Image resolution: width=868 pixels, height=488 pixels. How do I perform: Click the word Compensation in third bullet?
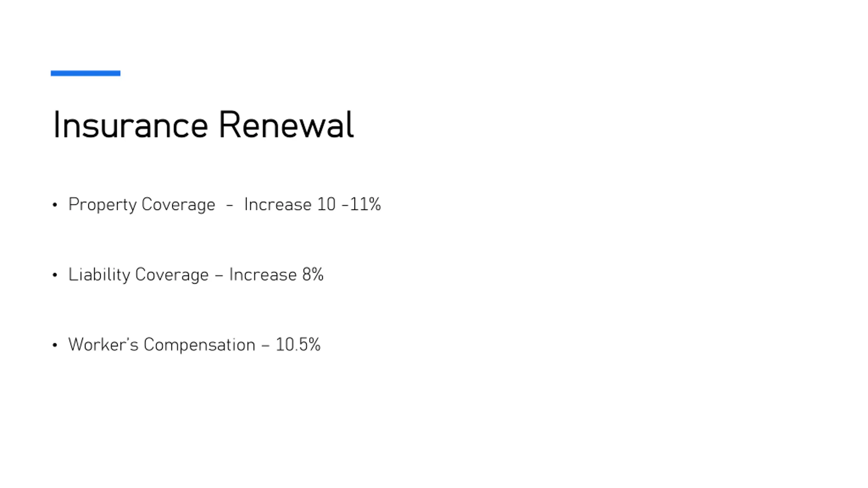199,345
